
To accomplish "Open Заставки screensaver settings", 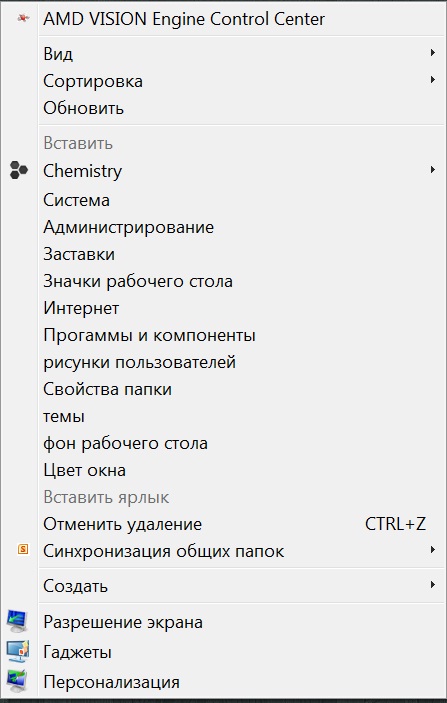I will (242, 254).
